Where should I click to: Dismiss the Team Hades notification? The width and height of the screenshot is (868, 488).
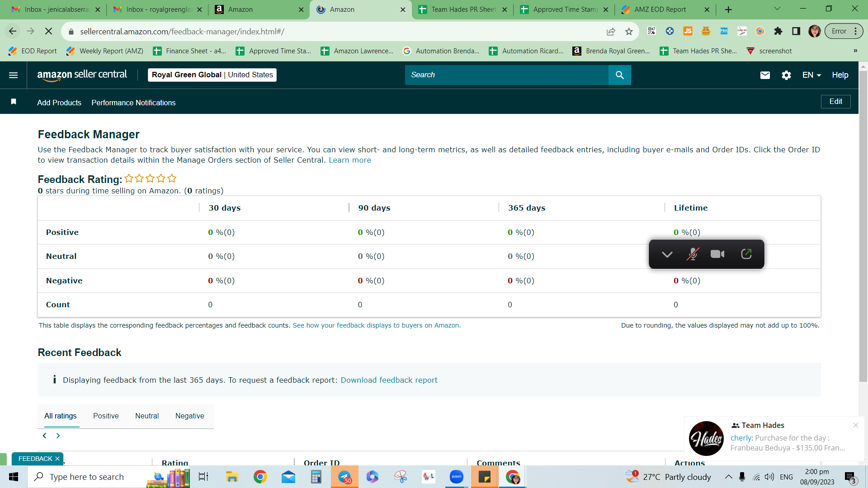pyautogui.click(x=855, y=425)
